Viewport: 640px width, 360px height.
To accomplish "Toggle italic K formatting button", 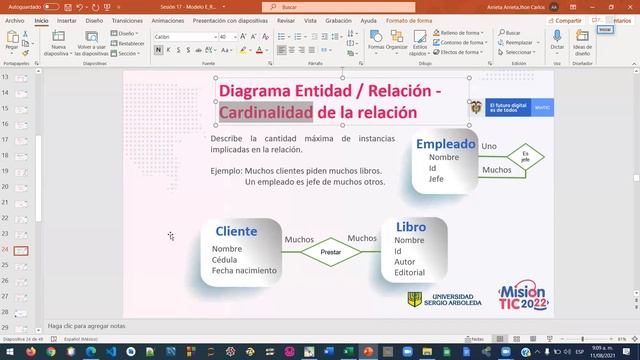I will (169, 50).
